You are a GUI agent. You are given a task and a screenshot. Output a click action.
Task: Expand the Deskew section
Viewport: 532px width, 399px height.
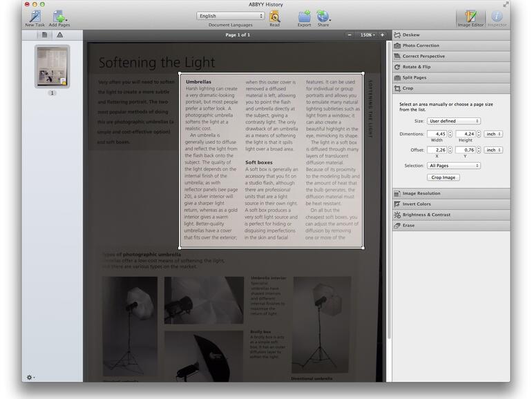click(451, 35)
